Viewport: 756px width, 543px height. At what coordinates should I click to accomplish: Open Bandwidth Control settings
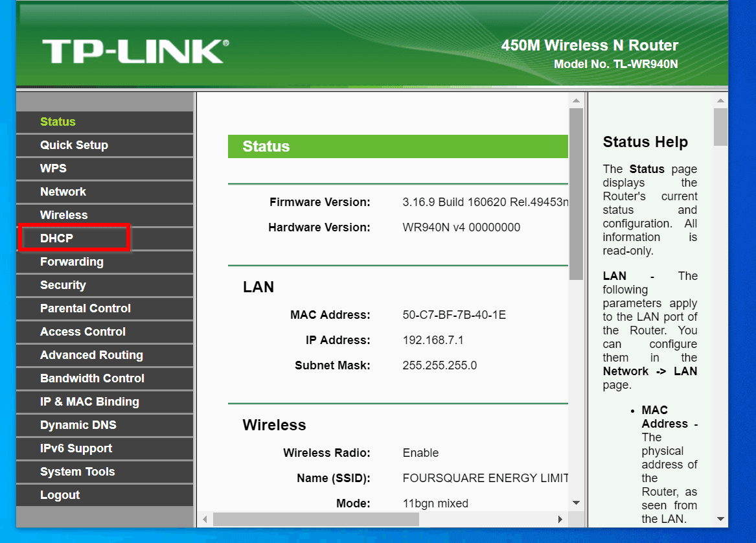point(92,378)
